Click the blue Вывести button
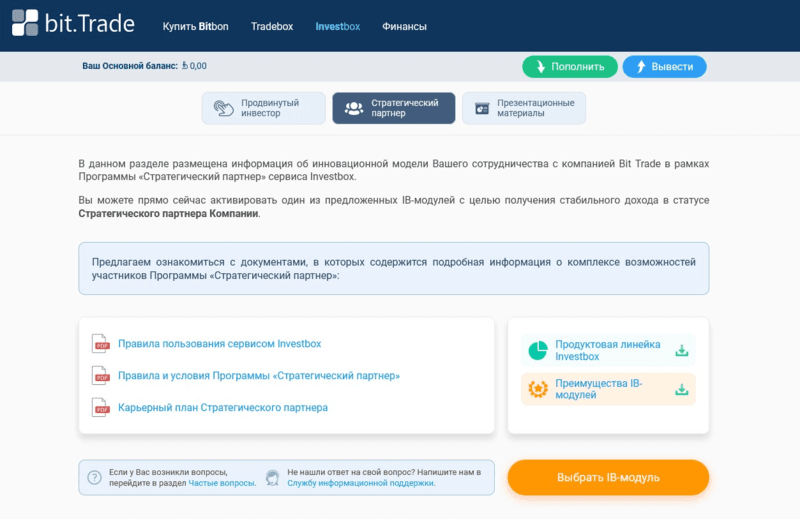The height and width of the screenshot is (519, 800). click(664, 67)
